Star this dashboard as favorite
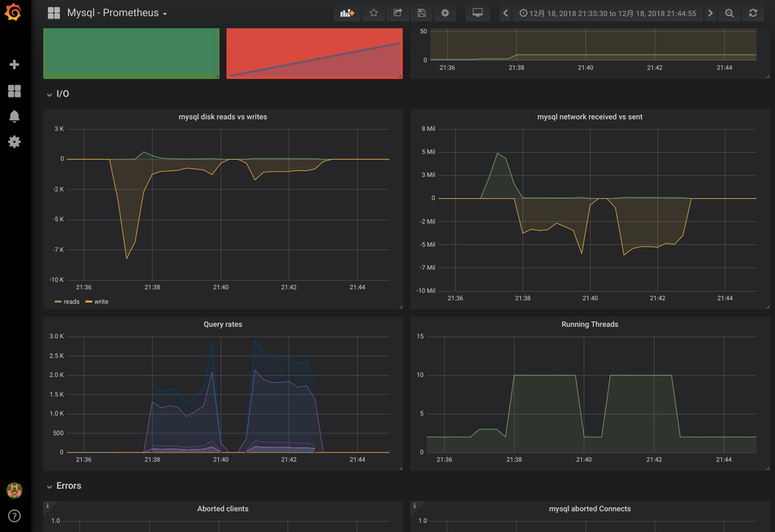Screen dimensions: 775x532 pos(374,13)
